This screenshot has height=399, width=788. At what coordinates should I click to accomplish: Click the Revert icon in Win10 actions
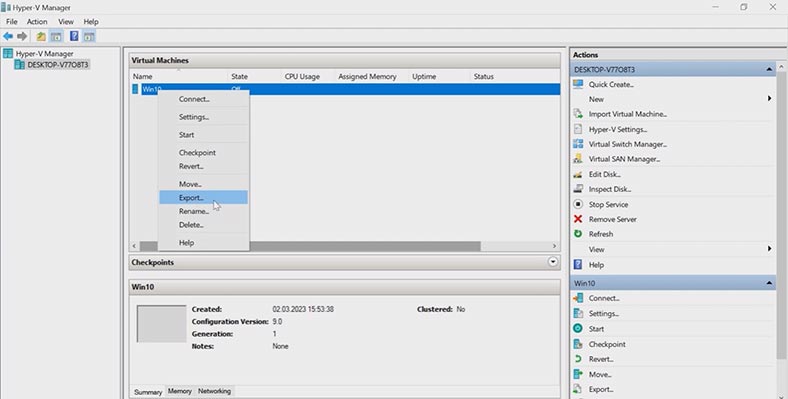pyautogui.click(x=578, y=359)
